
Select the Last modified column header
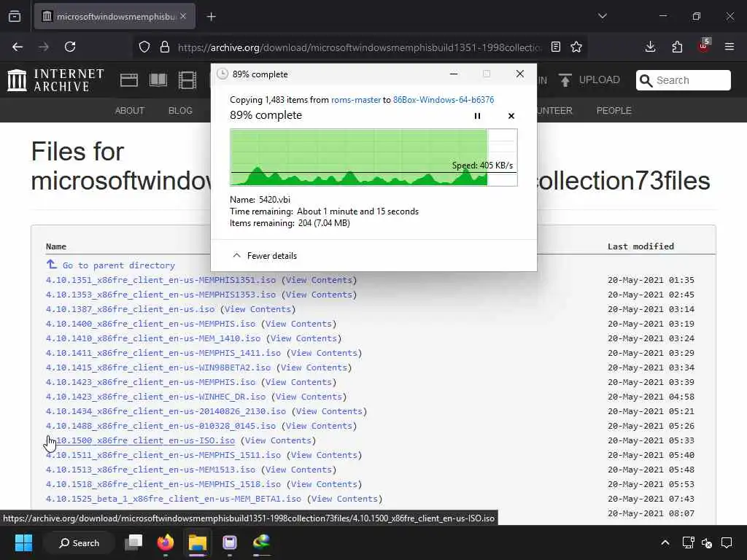point(640,246)
